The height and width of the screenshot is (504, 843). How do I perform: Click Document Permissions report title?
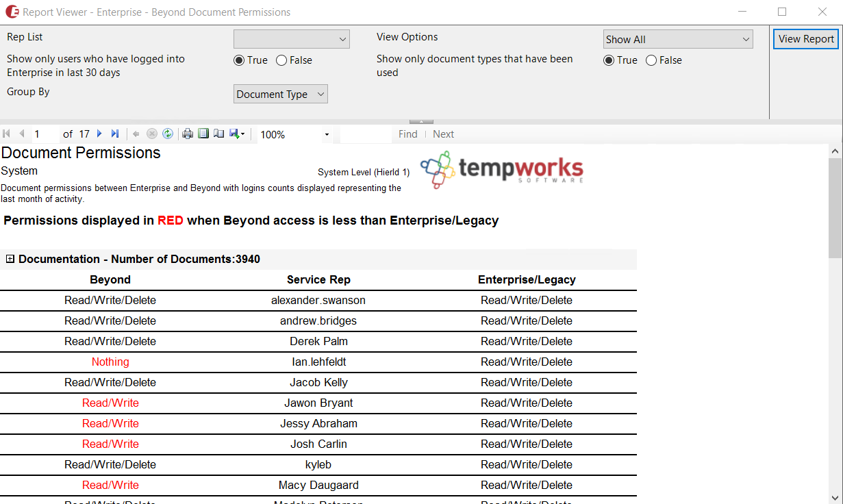(81, 153)
